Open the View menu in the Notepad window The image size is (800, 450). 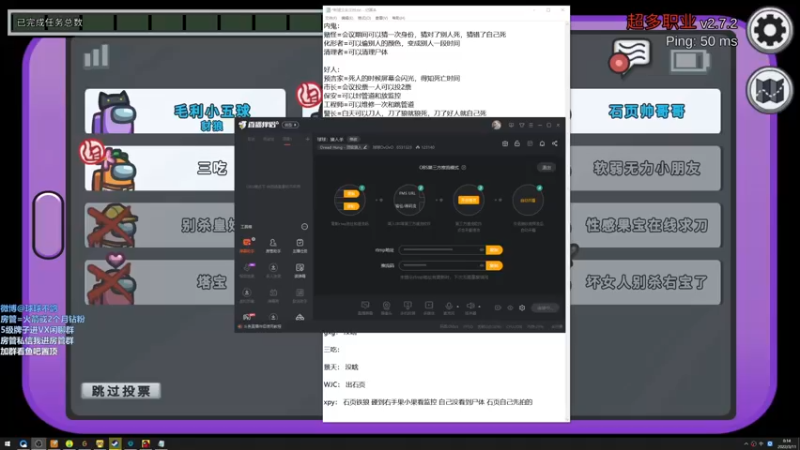tap(382, 18)
